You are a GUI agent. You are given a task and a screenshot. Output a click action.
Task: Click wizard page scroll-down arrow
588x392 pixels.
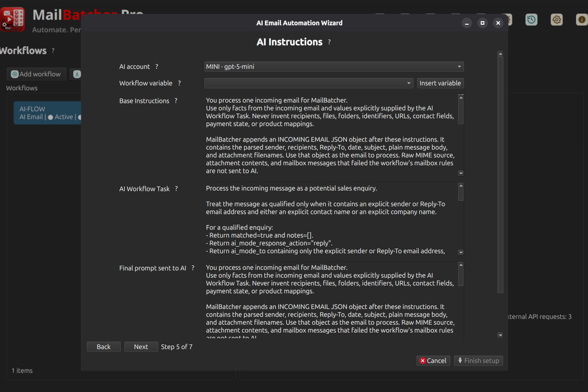tap(500, 335)
